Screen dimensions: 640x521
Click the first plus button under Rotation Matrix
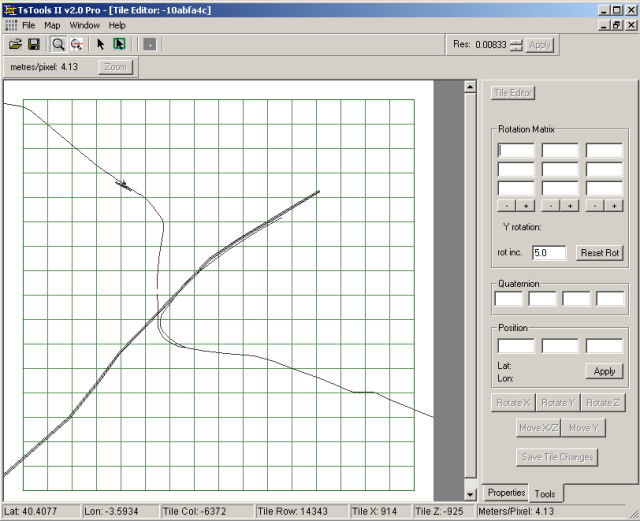[x=525, y=205]
